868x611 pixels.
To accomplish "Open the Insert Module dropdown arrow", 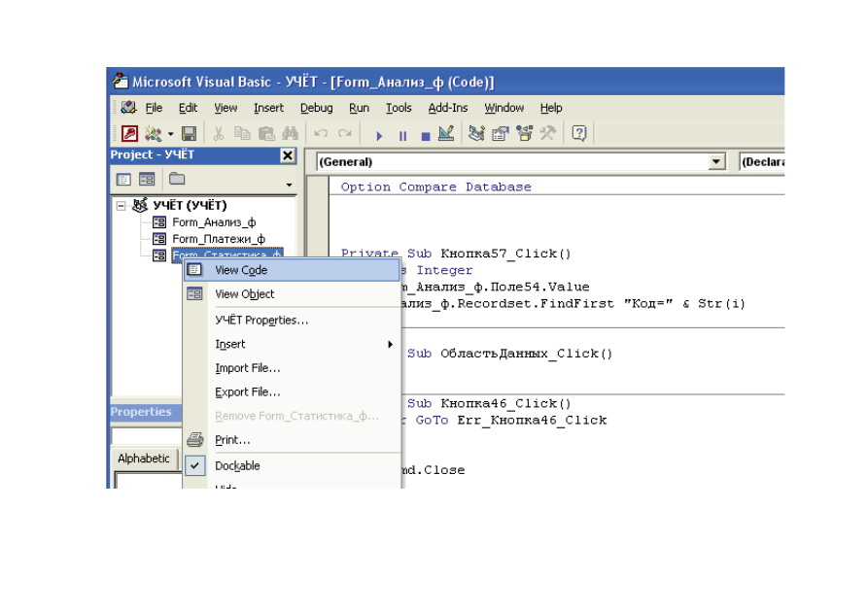I will coord(170,134).
